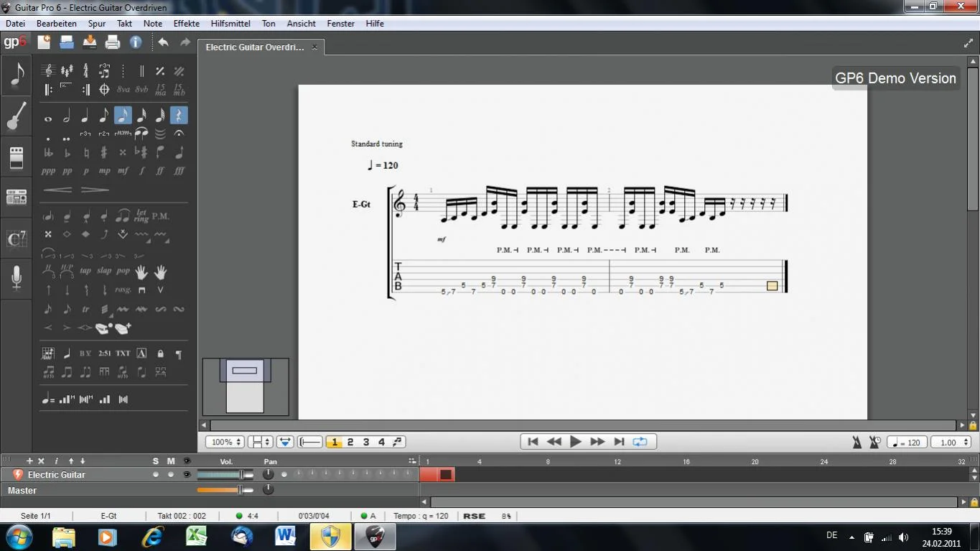980x551 pixels.
Task: Open the page layout view dropdown
Action: tap(259, 443)
